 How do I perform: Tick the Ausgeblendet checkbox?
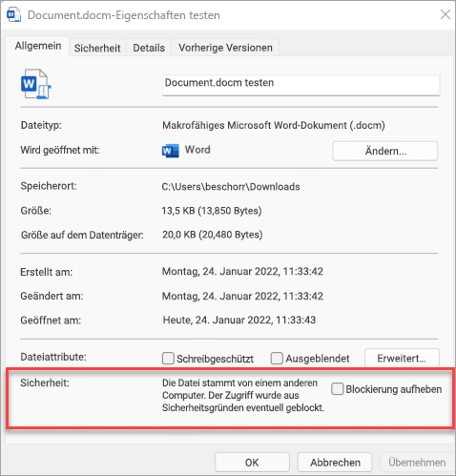[277, 358]
